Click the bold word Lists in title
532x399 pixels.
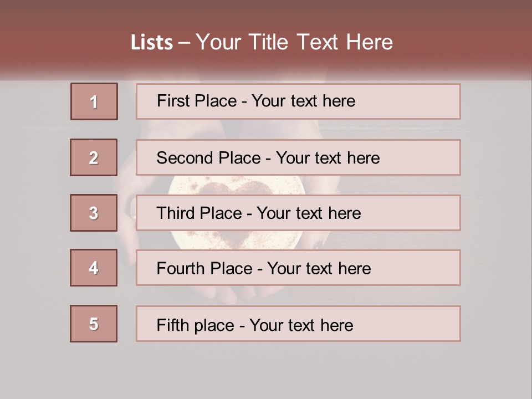click(152, 43)
